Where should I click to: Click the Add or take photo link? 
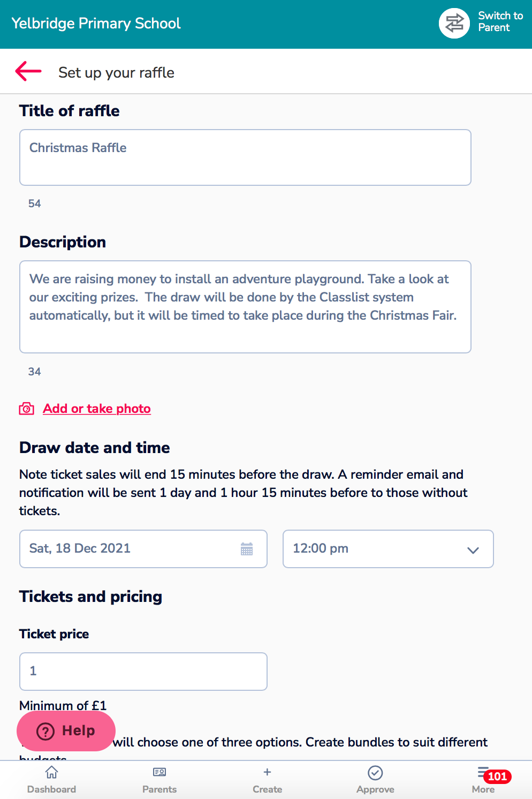(97, 409)
